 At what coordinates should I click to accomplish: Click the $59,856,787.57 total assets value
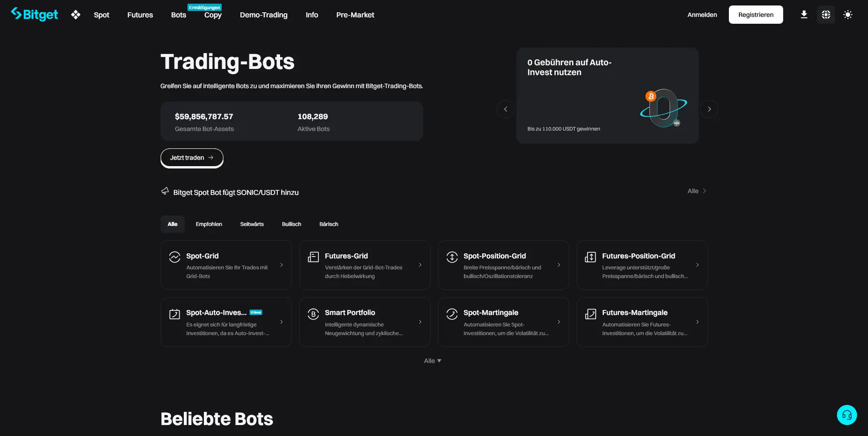click(204, 117)
